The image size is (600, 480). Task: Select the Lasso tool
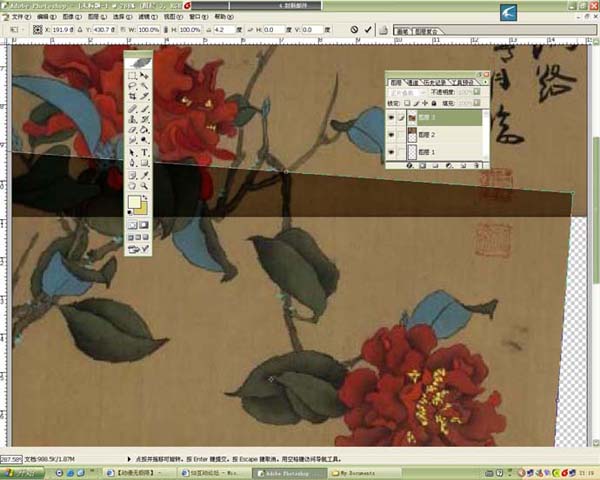(x=132, y=86)
